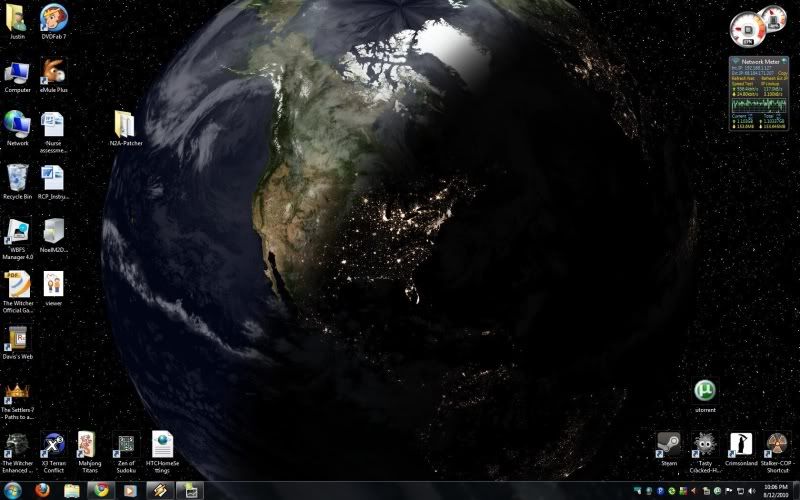Launch eMule Plus from the desktop
Screen dimensions: 800x500
coord(53,72)
